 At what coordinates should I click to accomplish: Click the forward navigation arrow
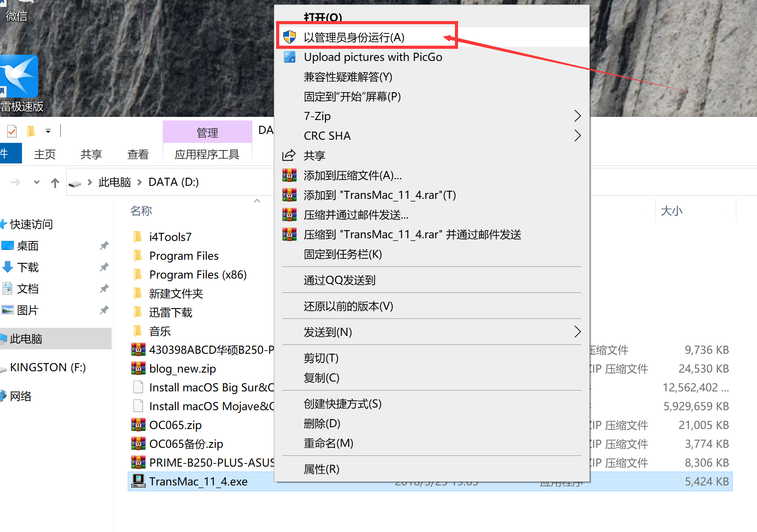pyautogui.click(x=15, y=182)
